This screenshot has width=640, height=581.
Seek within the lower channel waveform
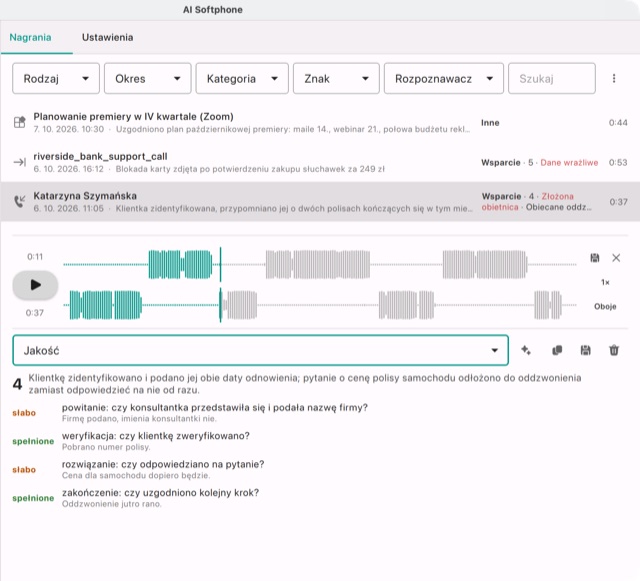click(x=320, y=305)
